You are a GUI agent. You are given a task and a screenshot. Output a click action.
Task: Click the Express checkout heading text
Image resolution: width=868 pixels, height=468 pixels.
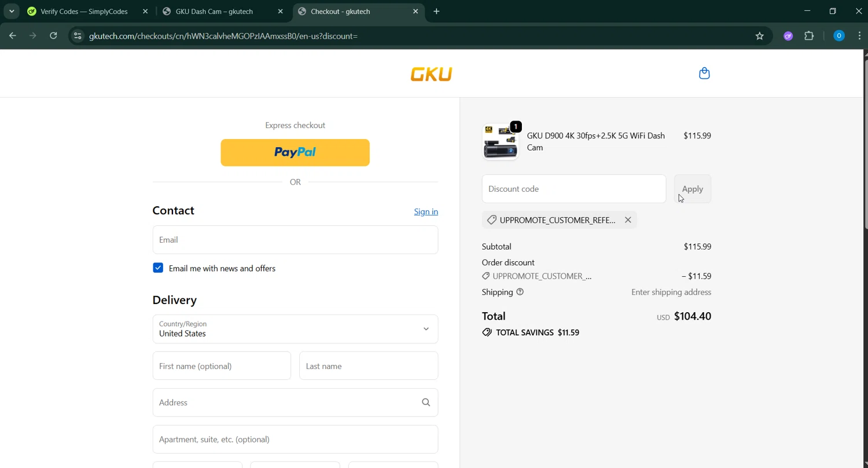click(x=295, y=125)
